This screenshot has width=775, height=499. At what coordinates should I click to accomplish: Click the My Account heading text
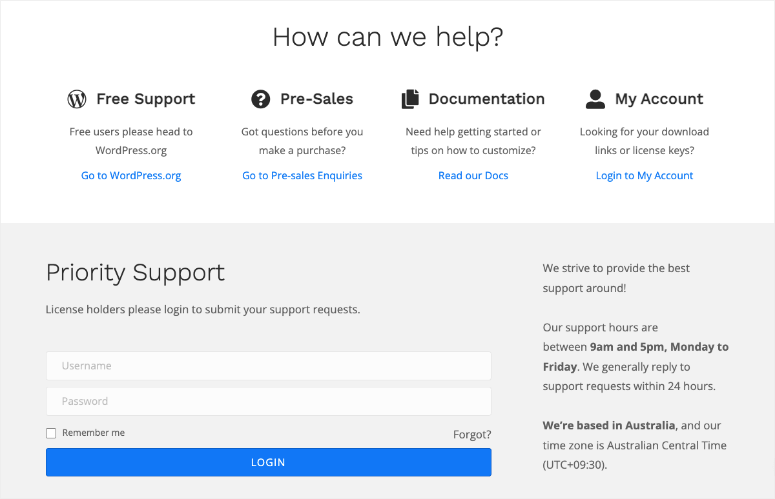[659, 99]
